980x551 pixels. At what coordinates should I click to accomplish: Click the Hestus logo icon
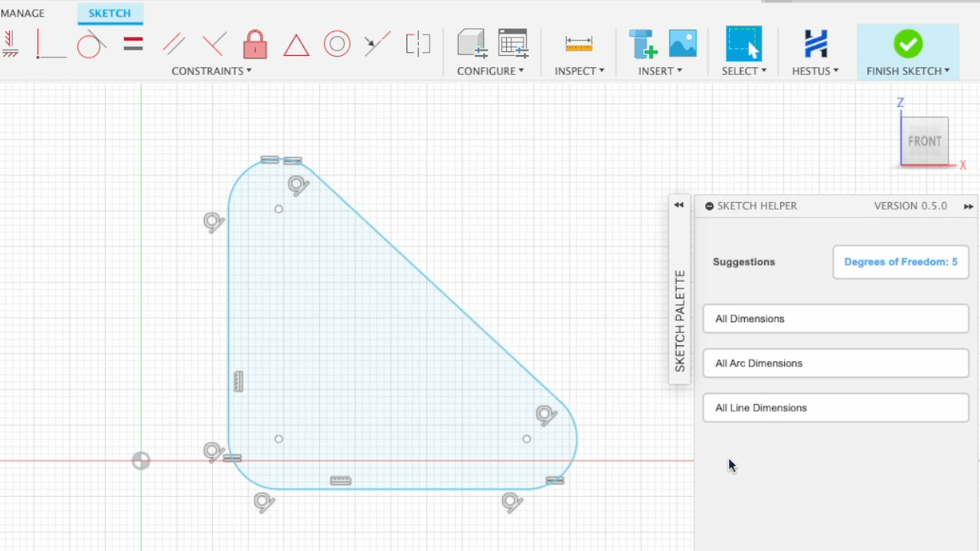[816, 44]
